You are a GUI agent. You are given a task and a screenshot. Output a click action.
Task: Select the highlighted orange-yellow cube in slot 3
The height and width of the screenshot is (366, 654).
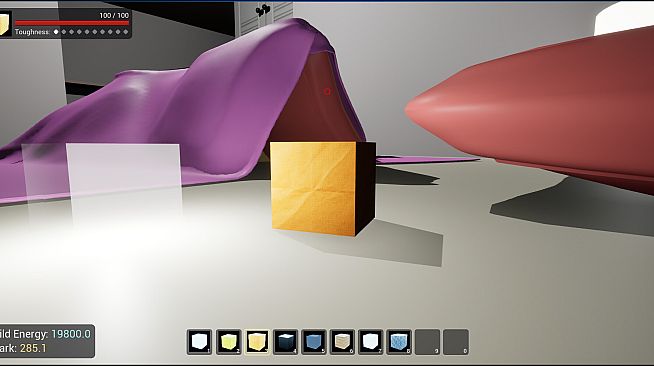(x=257, y=342)
